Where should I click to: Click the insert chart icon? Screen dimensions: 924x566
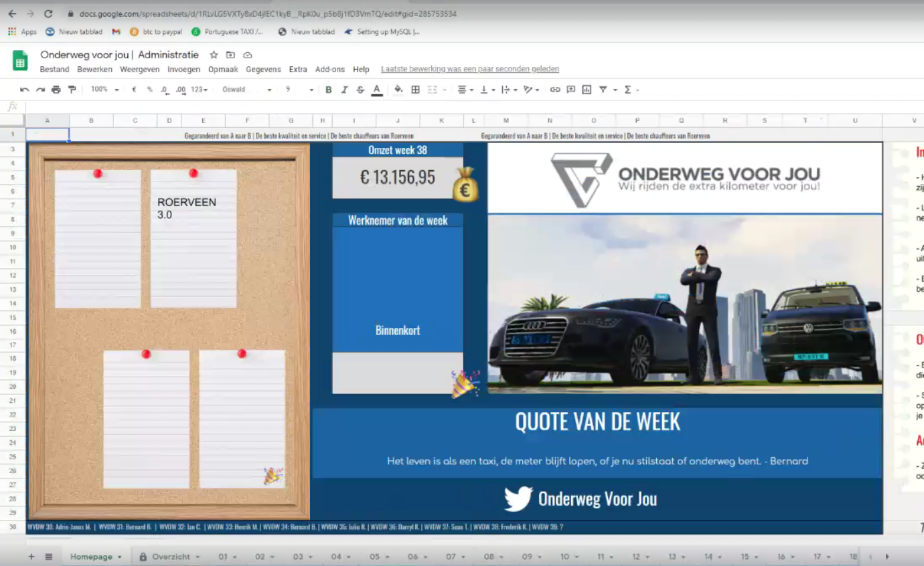point(587,90)
